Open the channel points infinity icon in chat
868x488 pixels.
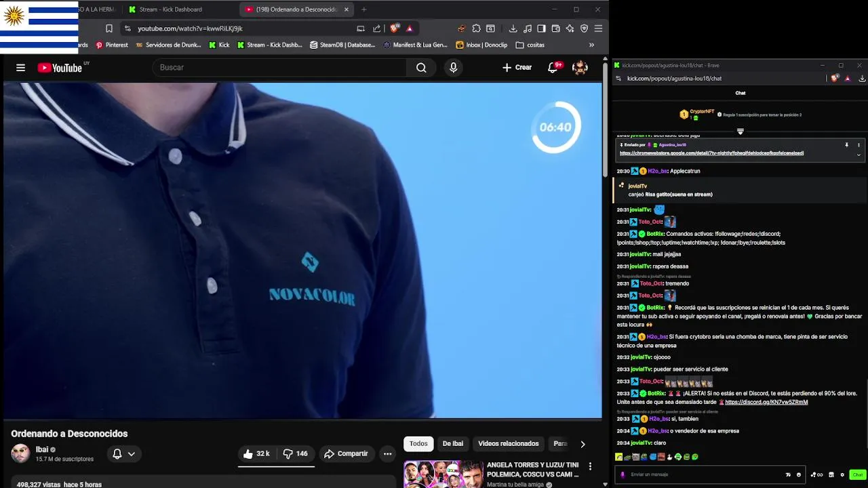[x=816, y=474]
